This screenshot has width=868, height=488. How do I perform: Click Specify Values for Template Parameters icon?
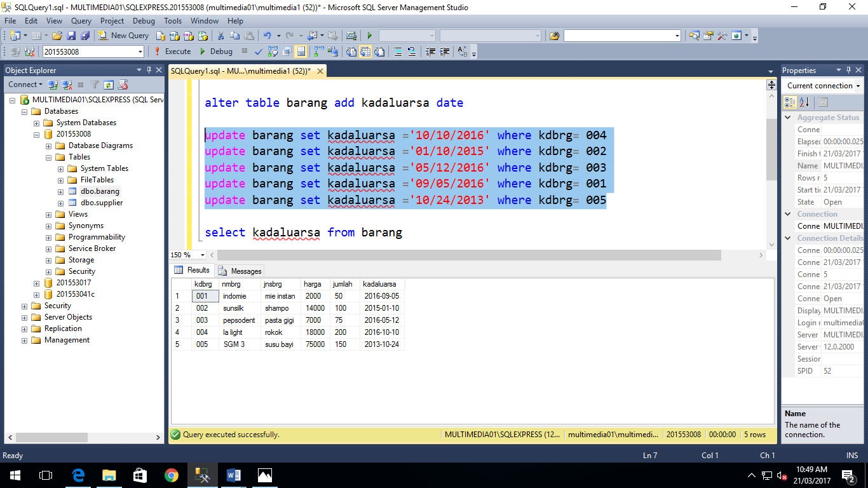tap(462, 51)
